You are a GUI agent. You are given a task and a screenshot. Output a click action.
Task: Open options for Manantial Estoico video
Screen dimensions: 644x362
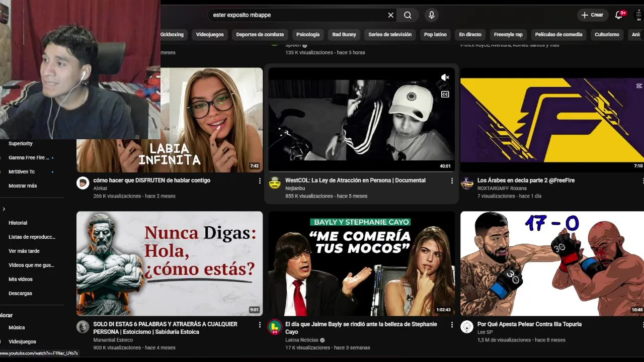point(260,325)
